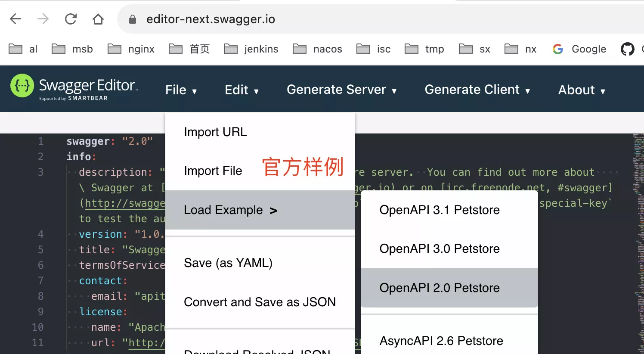
Task: Open the '首页' bookmark folder
Action: (189, 49)
